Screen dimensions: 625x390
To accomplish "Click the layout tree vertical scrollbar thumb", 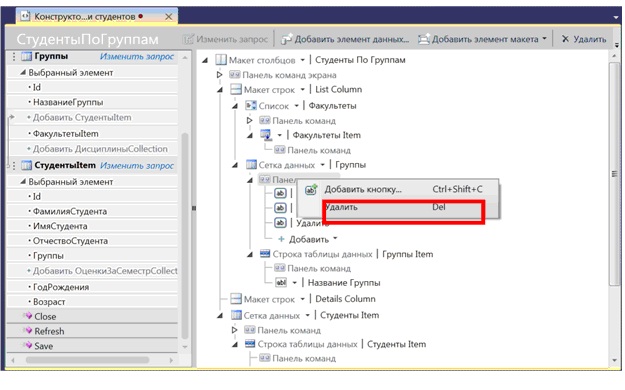I will (x=614, y=173).
